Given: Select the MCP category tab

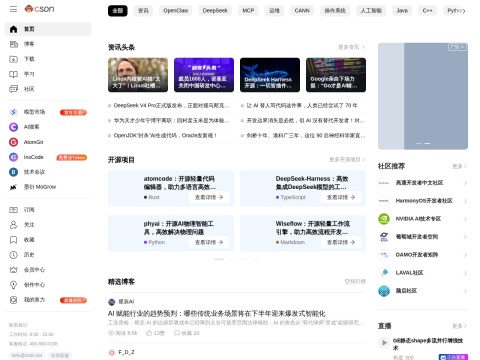Looking at the screenshot, I should click(x=248, y=11).
